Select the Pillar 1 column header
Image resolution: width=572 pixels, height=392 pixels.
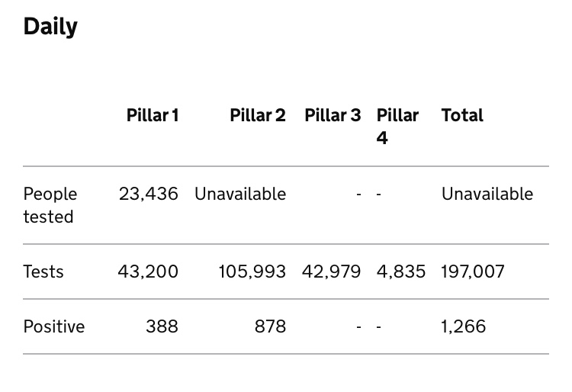(x=153, y=115)
